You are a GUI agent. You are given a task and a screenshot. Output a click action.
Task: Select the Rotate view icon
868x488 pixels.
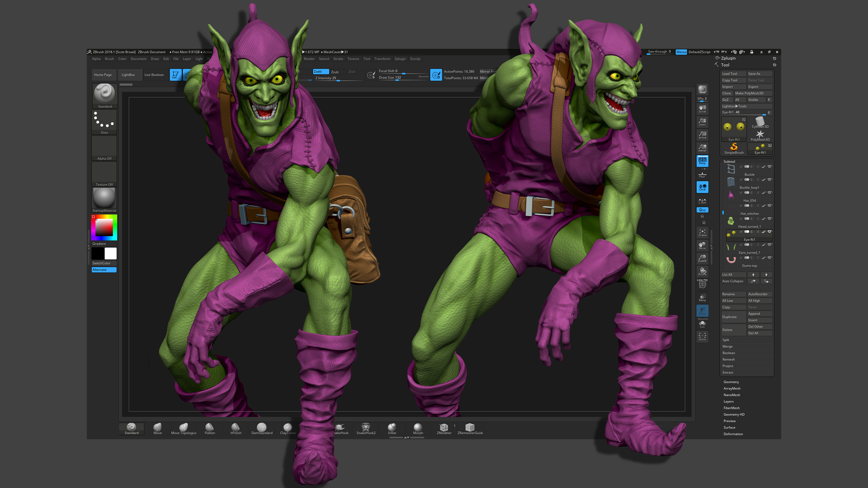click(x=702, y=271)
